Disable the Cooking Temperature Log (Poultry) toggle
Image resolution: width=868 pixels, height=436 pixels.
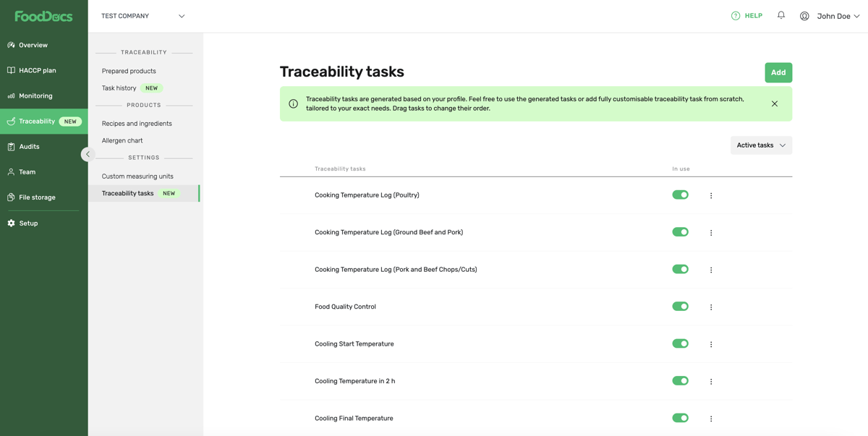[680, 195]
